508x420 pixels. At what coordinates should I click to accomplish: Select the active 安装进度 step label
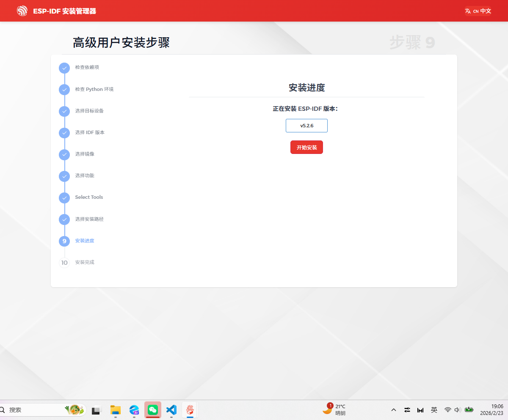(85, 241)
